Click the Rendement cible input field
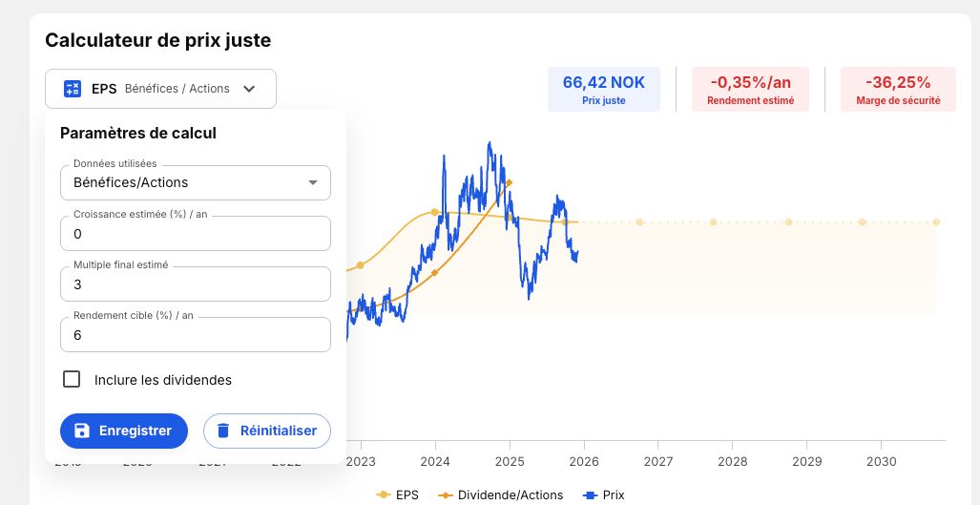The height and width of the screenshot is (505, 980). point(196,335)
